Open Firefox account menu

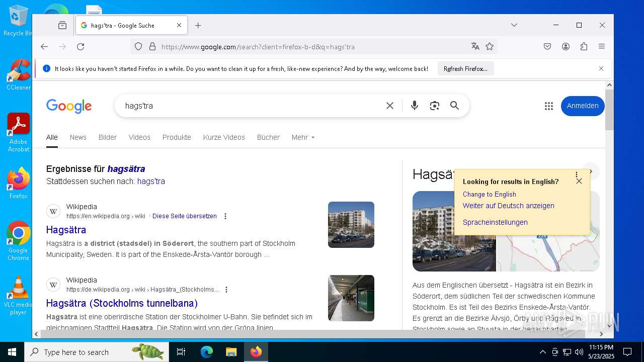click(x=566, y=47)
